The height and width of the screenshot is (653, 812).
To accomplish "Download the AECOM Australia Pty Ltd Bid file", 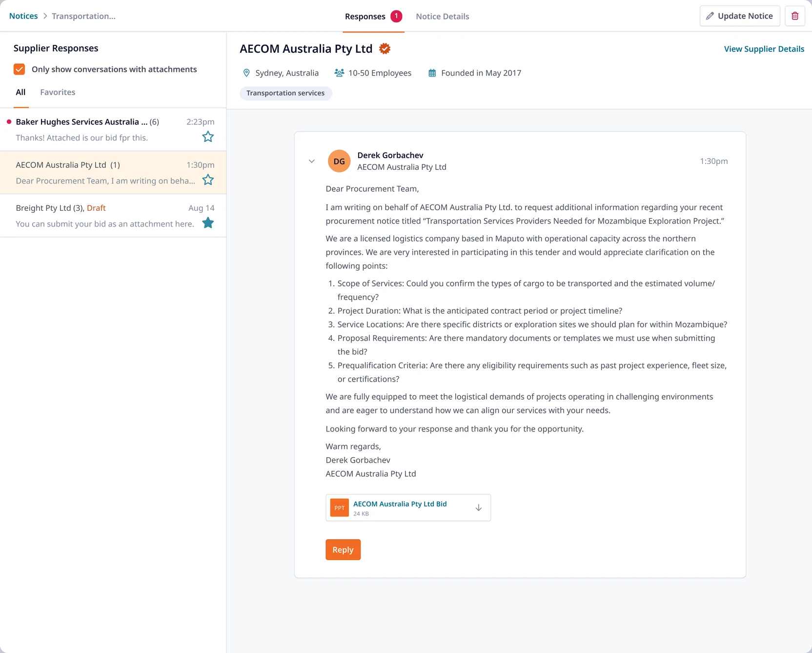I will [478, 508].
